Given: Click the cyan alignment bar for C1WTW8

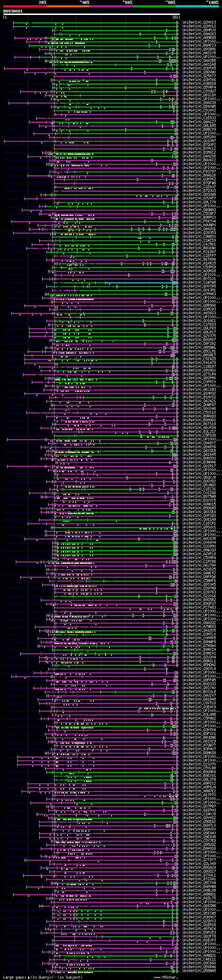Looking at the screenshot, I should pyautogui.click(x=141, y=283).
